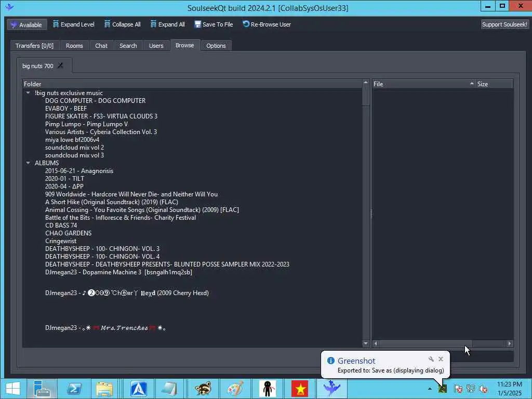The width and height of the screenshot is (532, 399).
Task: Open Server Manager from taskbar
Action: [42, 389]
